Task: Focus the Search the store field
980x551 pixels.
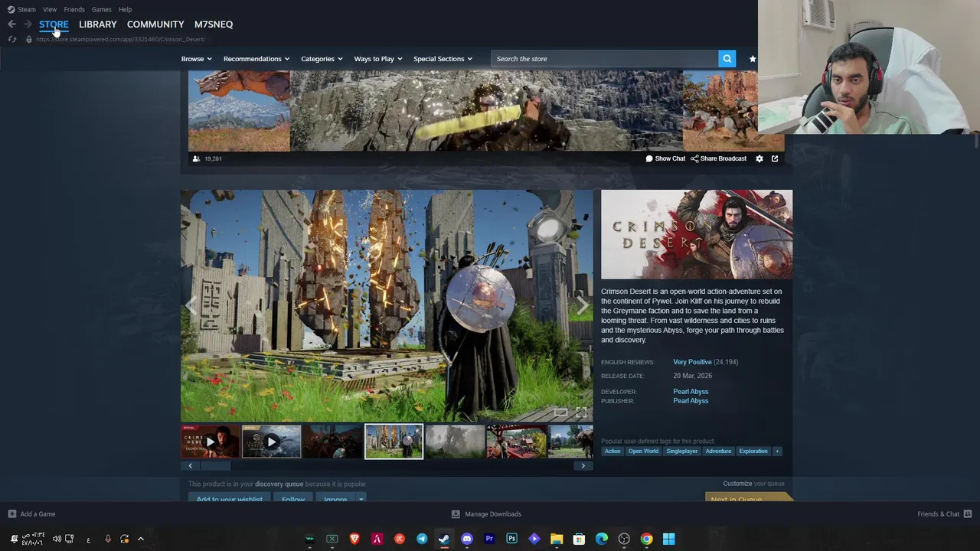Action: [x=604, y=59]
